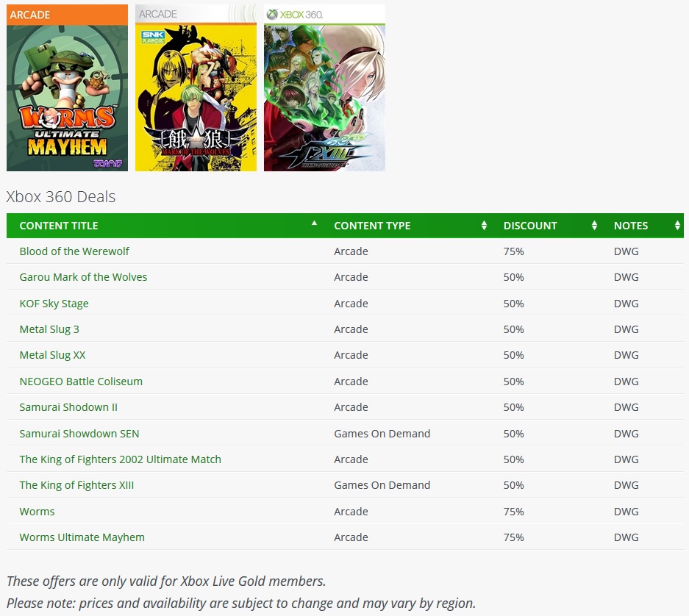Select the Arcade type in Samurai Shodown II row
This screenshot has height=616, width=689.
point(351,407)
